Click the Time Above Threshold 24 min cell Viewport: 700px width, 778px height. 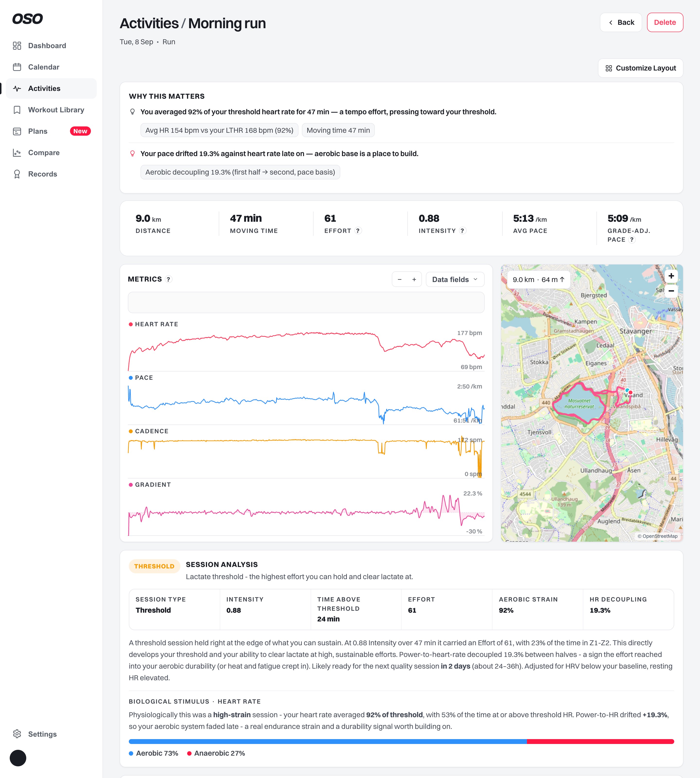(x=356, y=609)
